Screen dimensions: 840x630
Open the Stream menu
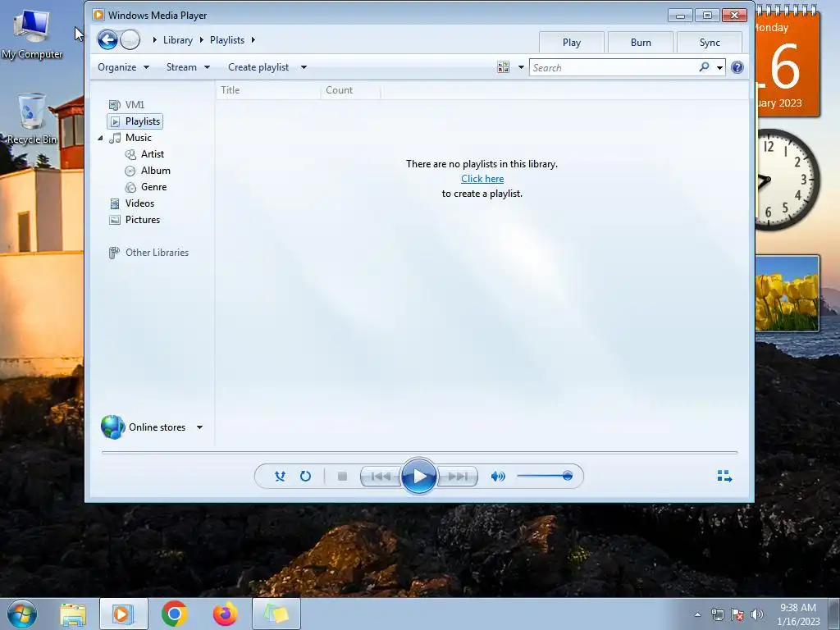[188, 67]
